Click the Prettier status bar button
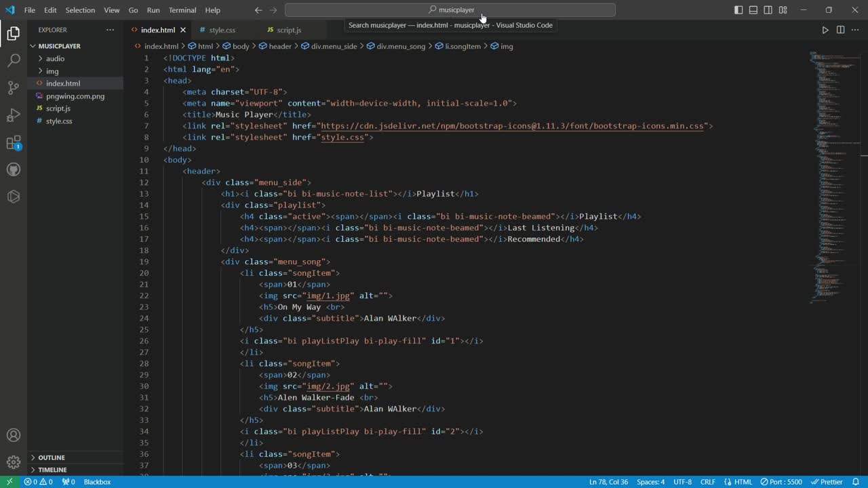This screenshot has height=488, width=868. pyautogui.click(x=827, y=482)
